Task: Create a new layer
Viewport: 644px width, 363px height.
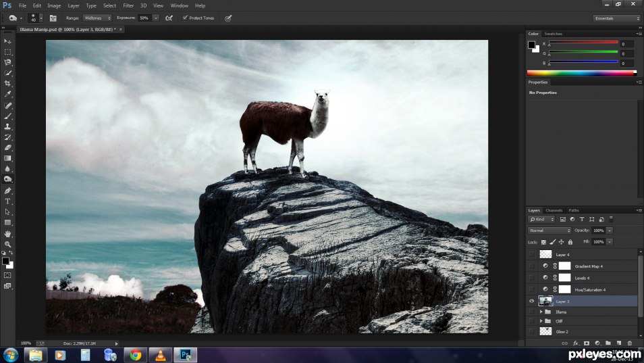Action: [618, 343]
